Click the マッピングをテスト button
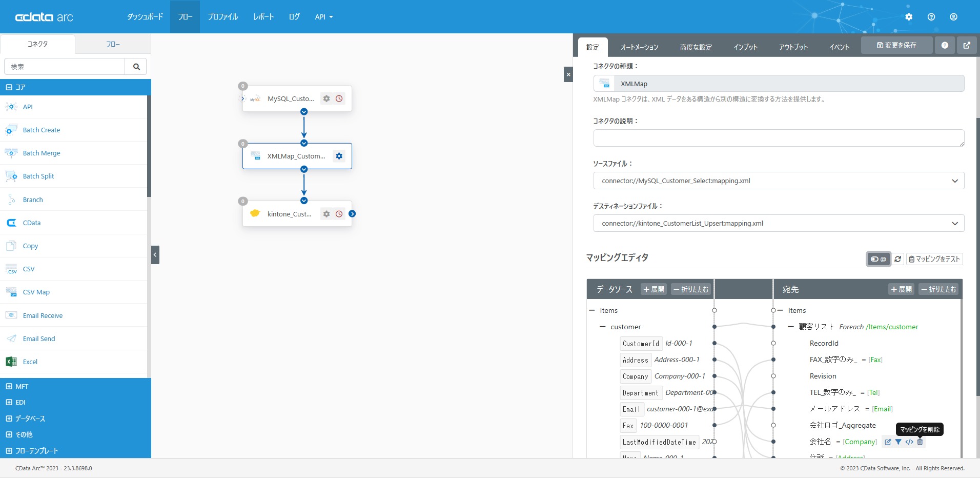 [934, 259]
